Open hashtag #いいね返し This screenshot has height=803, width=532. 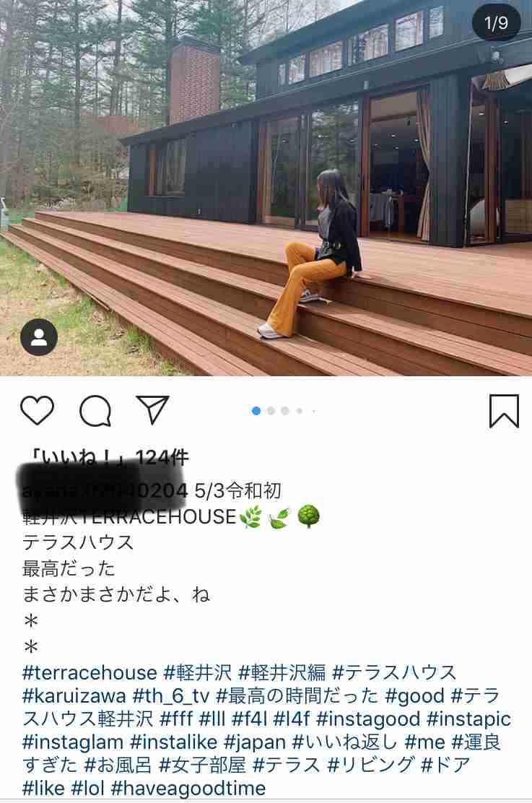(344, 742)
